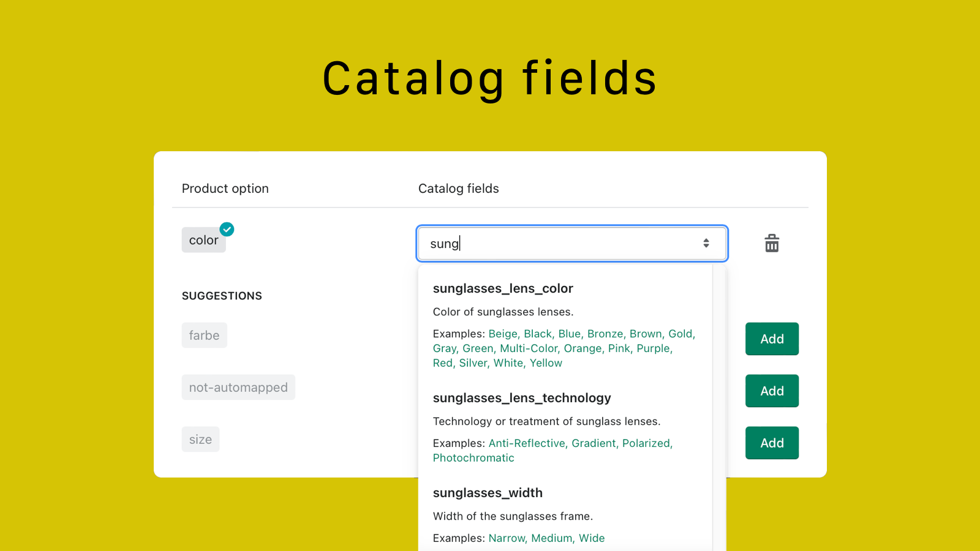Choose sunglasses_lens_technology in the suggestions list

[x=521, y=397]
